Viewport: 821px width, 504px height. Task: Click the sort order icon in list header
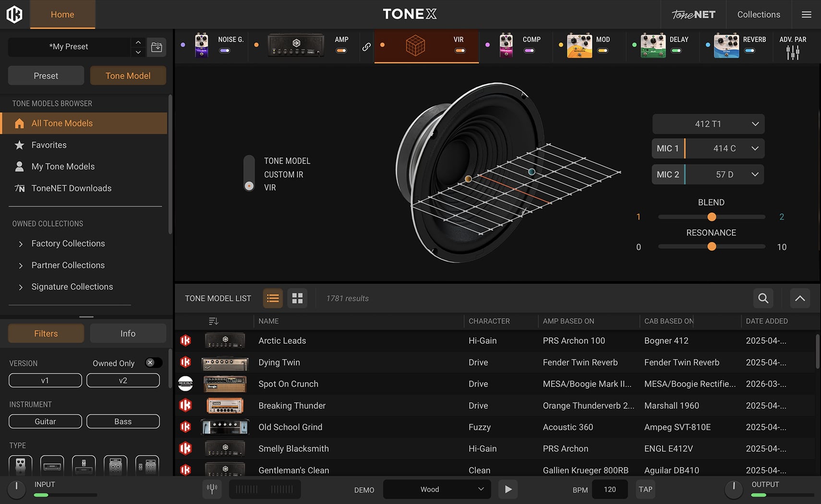point(214,321)
